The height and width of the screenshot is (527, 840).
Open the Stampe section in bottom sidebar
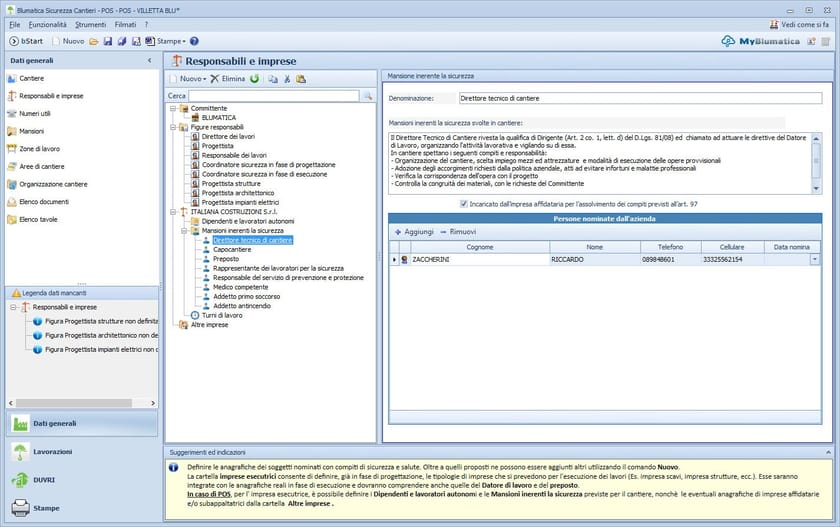tap(46, 508)
